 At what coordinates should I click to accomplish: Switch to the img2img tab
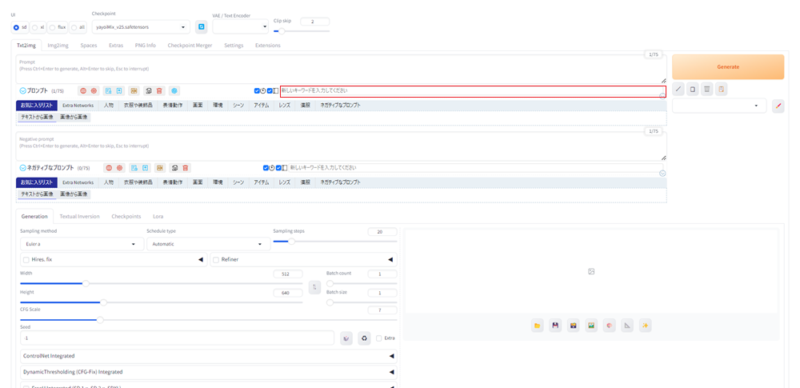tap(58, 45)
